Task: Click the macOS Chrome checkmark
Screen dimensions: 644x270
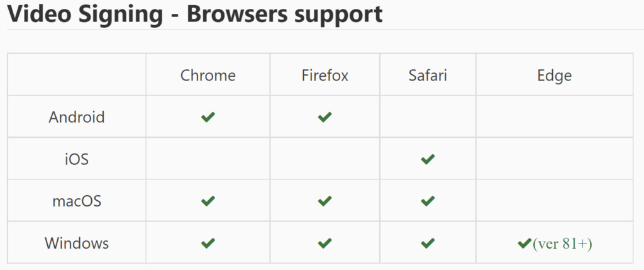Action: click(208, 201)
